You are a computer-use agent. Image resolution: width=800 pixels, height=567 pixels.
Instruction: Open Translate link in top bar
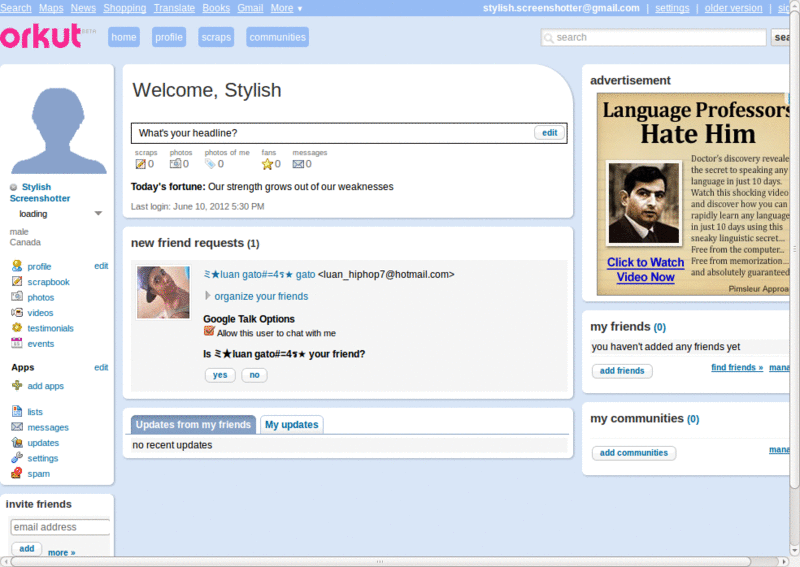click(174, 8)
